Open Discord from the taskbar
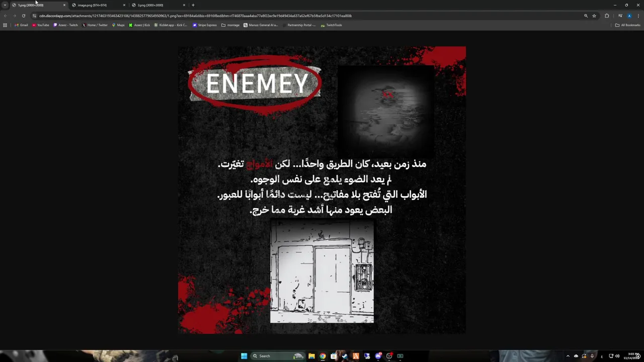 (x=378, y=356)
